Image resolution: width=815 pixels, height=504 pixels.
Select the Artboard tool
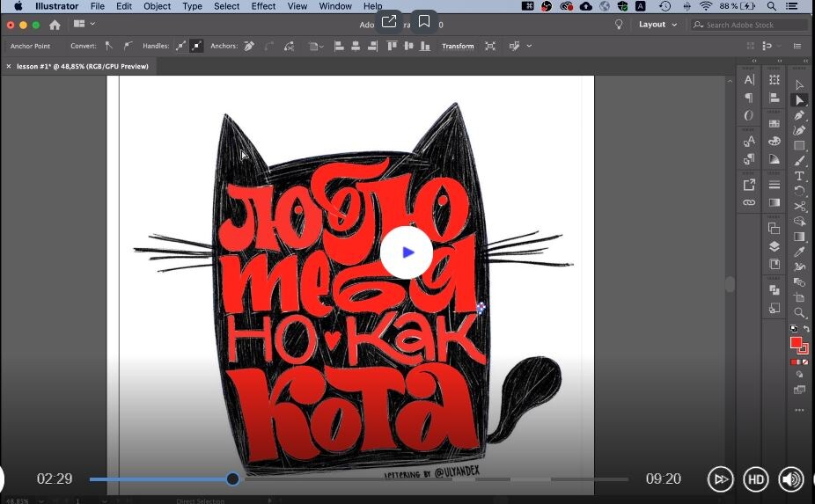coord(799,297)
